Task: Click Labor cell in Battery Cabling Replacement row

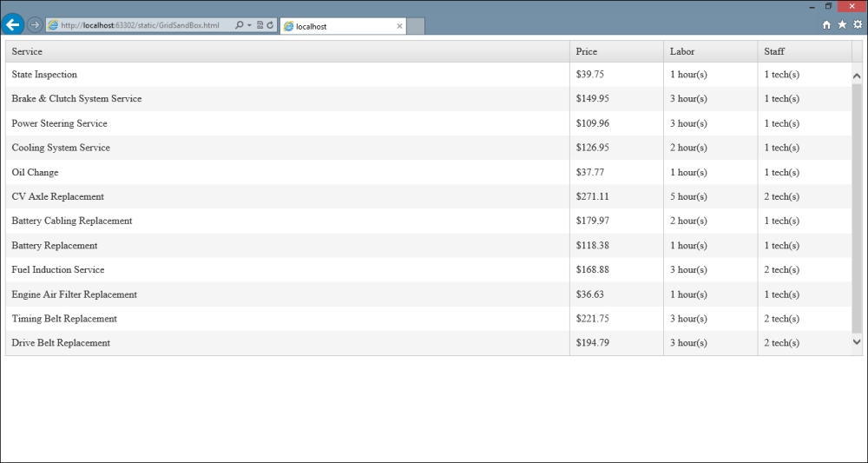Action: point(710,221)
